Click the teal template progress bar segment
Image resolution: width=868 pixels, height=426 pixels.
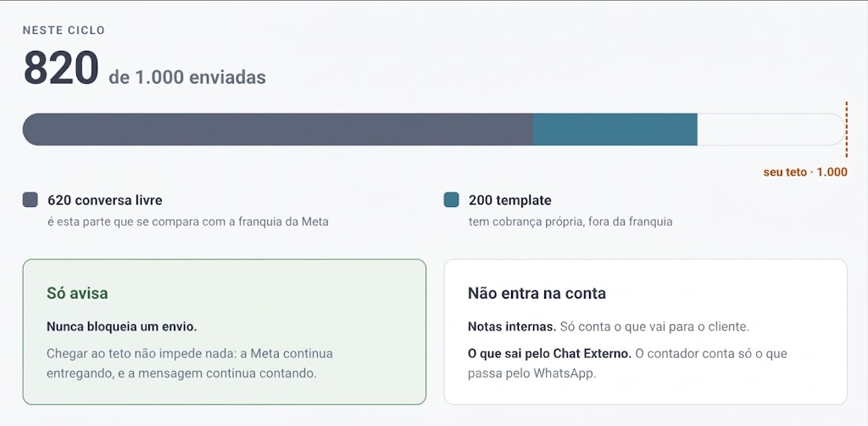pos(615,130)
